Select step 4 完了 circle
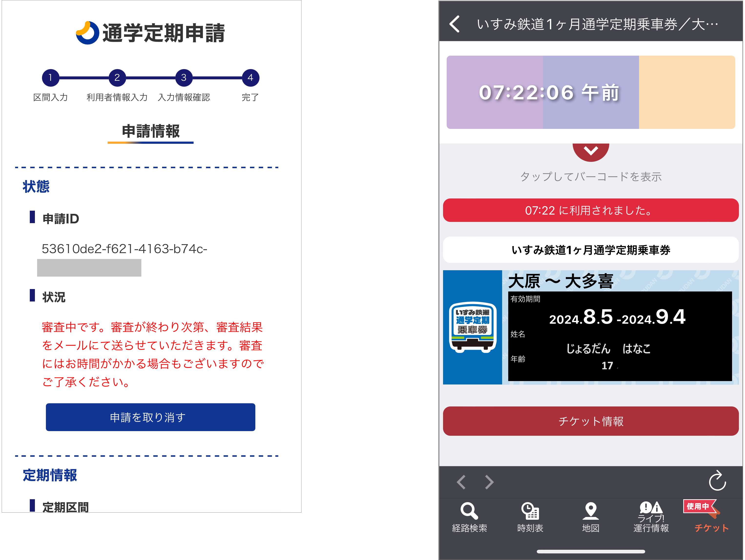This screenshot has width=745, height=560. click(x=251, y=78)
